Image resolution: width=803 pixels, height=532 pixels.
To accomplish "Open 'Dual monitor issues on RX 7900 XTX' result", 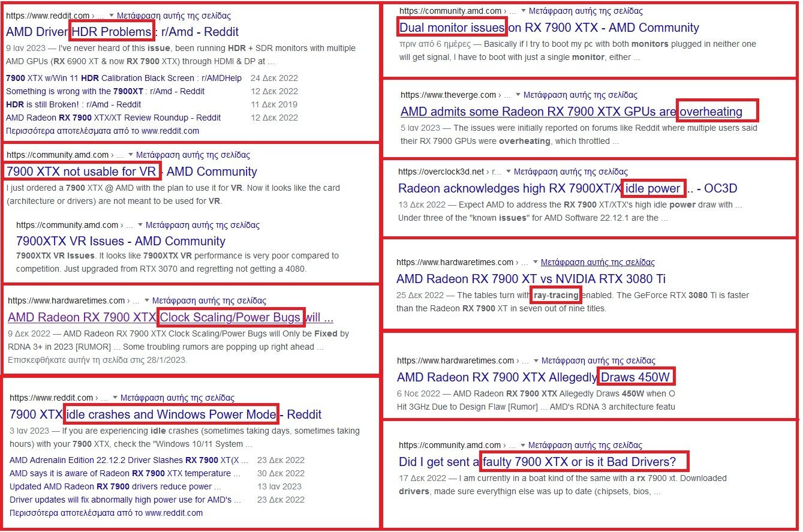I will point(549,28).
